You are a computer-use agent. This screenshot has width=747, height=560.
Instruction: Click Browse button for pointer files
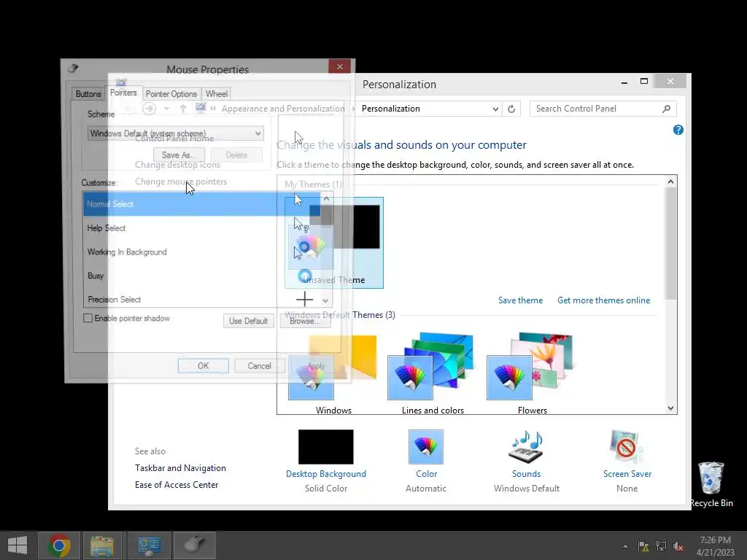point(305,321)
